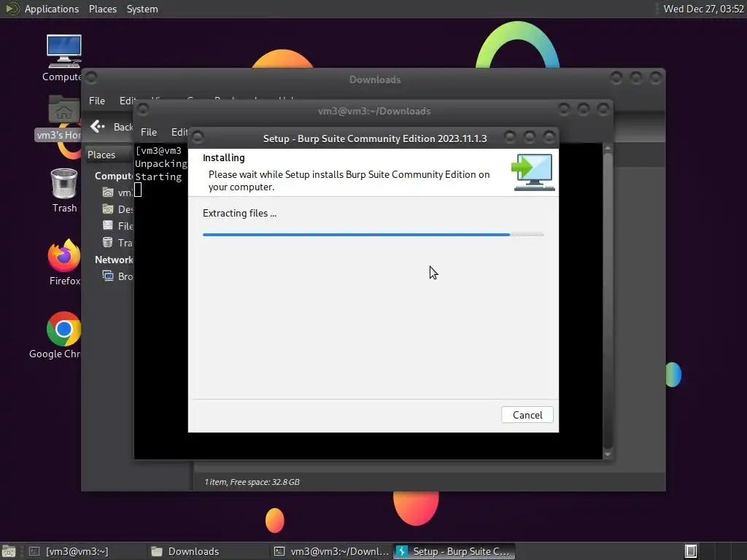
Task: Click the scroll-up arrow of the terminal scrollbar
Action: tap(608, 148)
